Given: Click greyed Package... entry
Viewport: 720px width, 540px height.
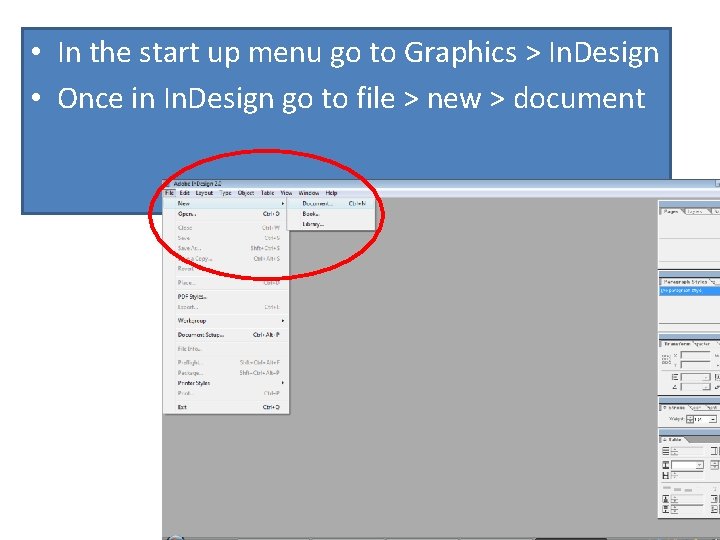Looking at the screenshot, I should [x=226, y=373].
